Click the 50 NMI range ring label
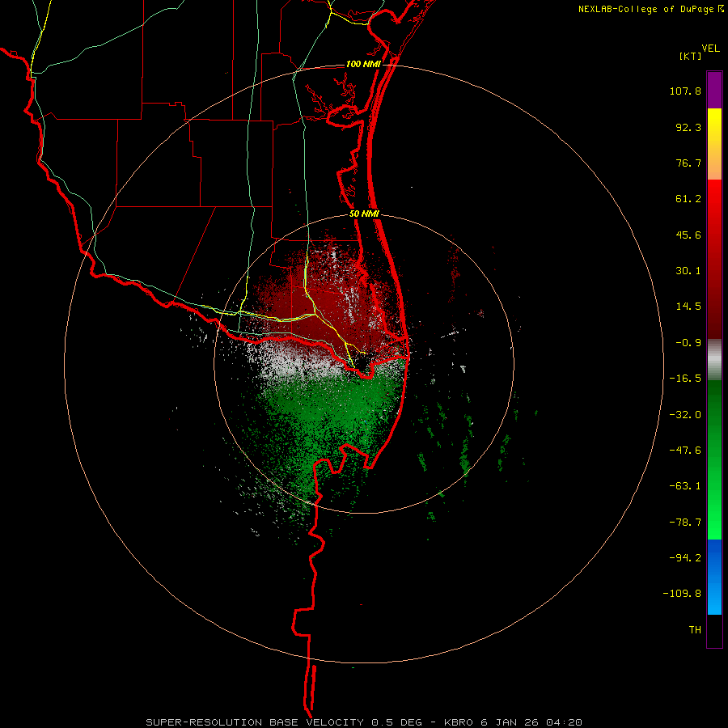The width and height of the screenshot is (728, 728). pos(364,214)
